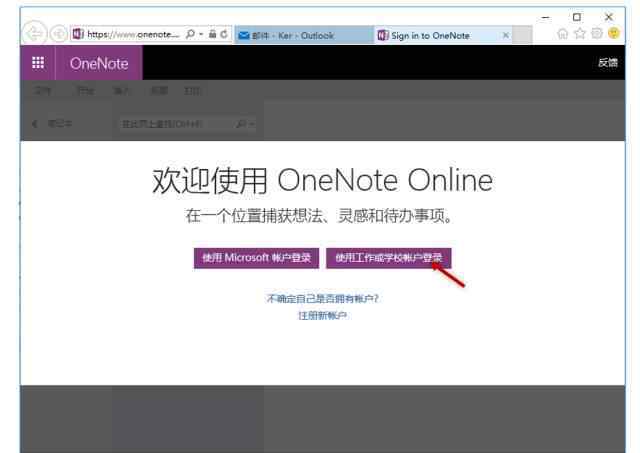The image size is (640, 453).
Task: Open the app launcher waffle icon
Action: click(x=38, y=63)
